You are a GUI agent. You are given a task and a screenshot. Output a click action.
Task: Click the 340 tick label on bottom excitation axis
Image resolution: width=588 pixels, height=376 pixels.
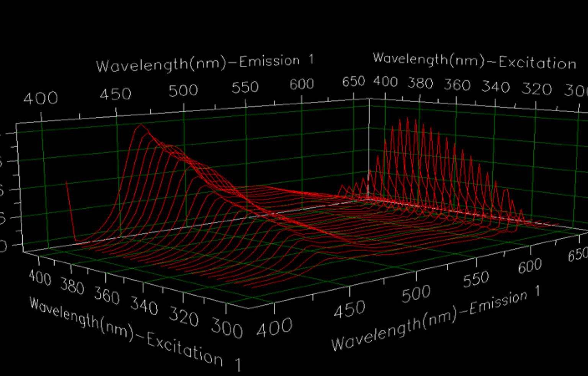pyautogui.click(x=144, y=306)
